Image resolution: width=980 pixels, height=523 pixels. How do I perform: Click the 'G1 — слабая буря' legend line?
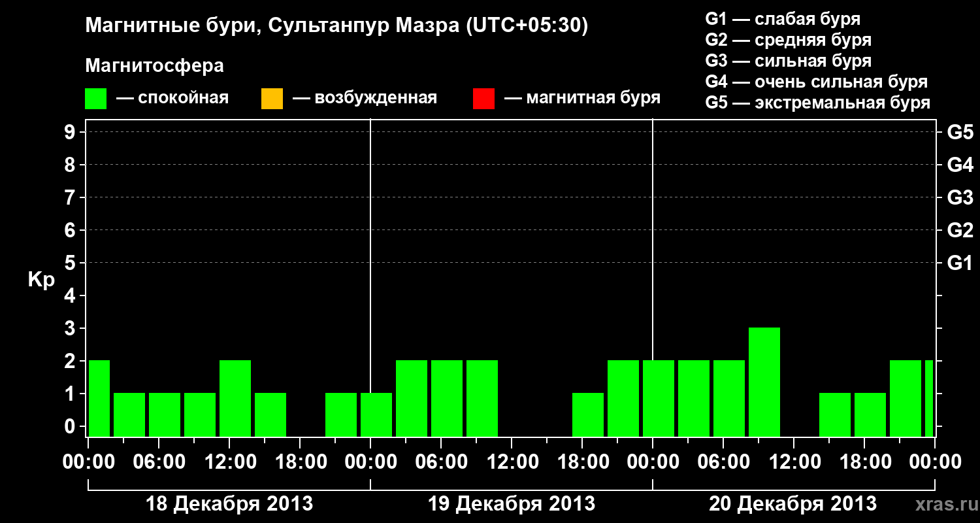[783, 19]
